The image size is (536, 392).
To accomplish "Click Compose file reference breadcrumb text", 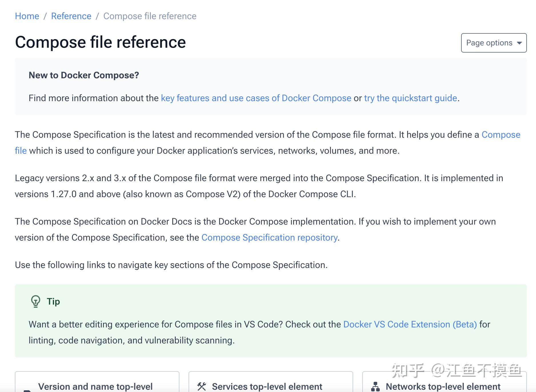I will [150, 16].
